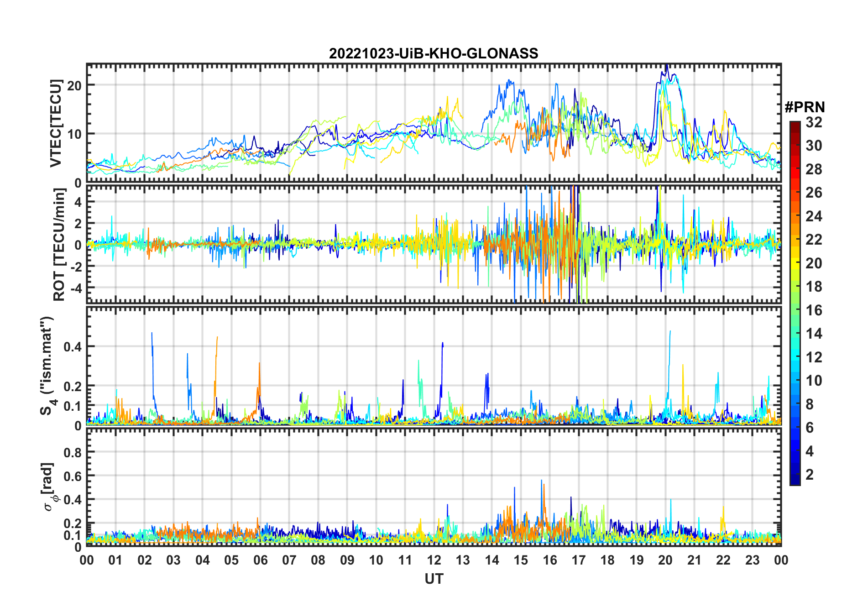This screenshot has height=607, width=868.
Task: Select the S4 ("ism.mat") y-axis label
Action: [48, 366]
